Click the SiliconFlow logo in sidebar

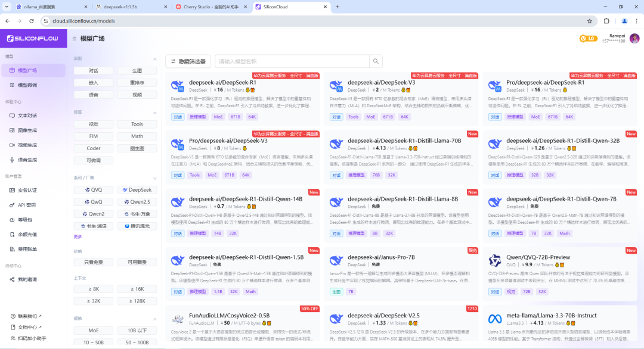pos(32,39)
